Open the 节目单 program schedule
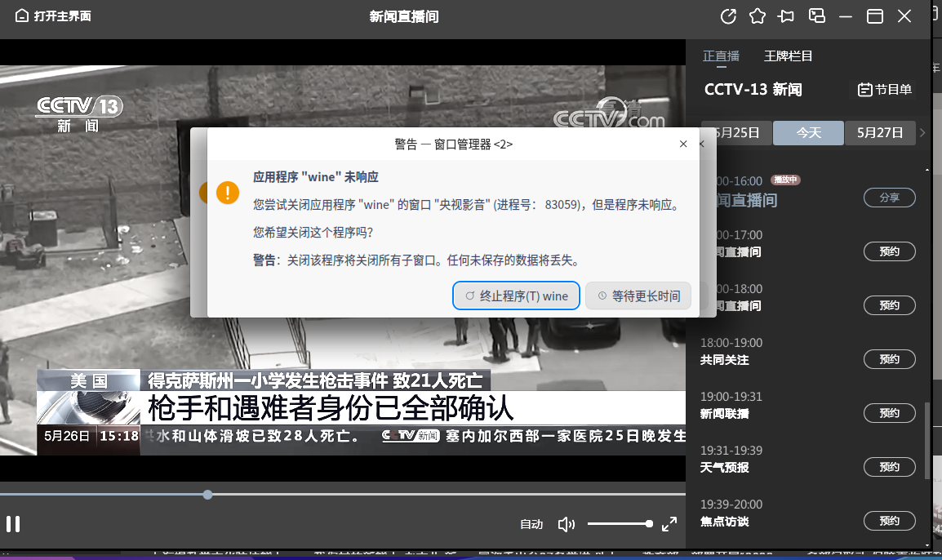Viewport: 942px width, 560px height. (885, 89)
